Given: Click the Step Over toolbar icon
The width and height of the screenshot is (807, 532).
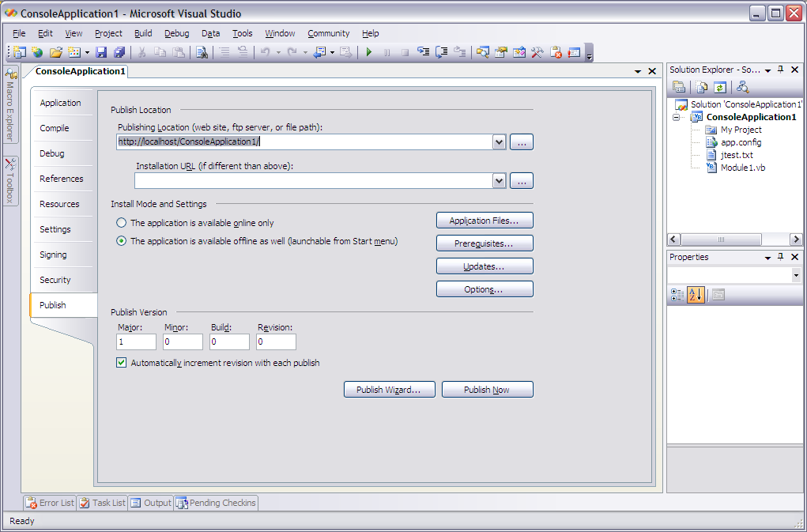Looking at the screenshot, I should 442,52.
